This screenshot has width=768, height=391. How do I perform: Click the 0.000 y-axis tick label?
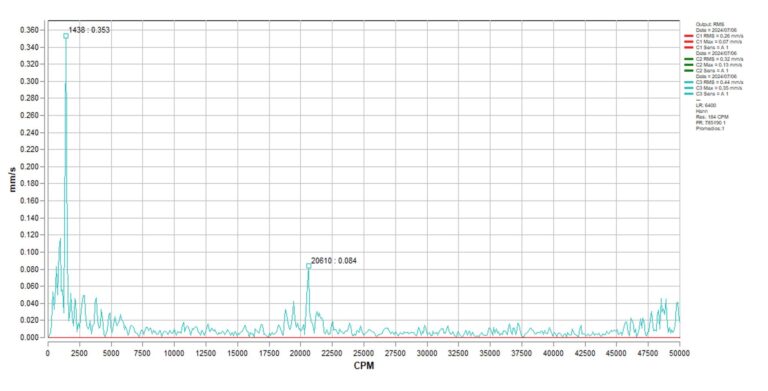tap(29, 338)
